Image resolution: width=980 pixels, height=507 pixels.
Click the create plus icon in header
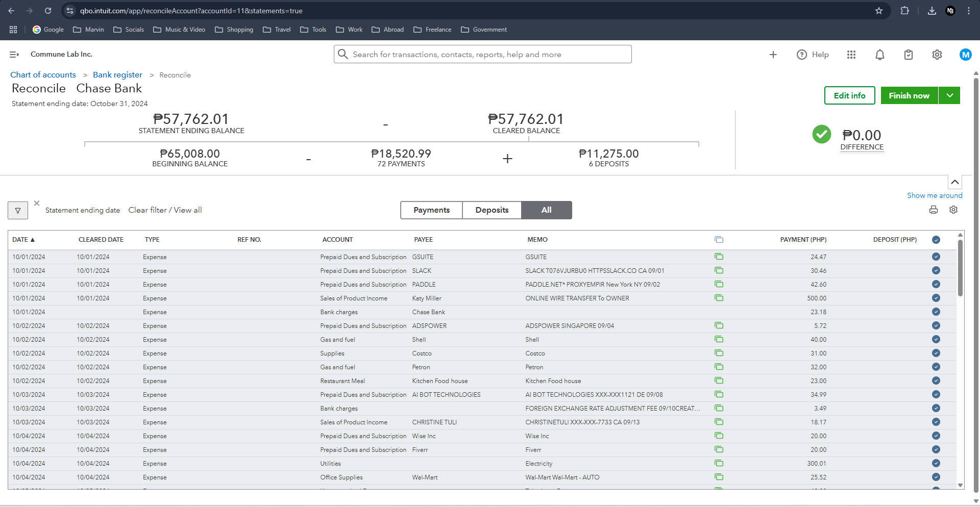[x=773, y=55]
